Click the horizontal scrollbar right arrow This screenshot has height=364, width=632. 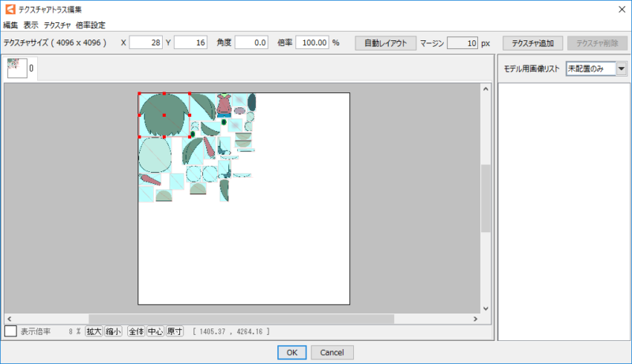[x=476, y=319]
